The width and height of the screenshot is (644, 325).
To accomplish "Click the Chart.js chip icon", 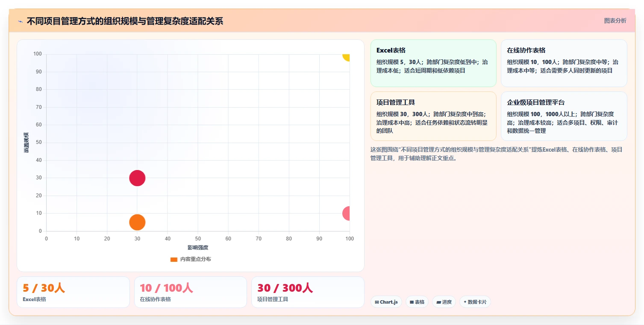I will coord(376,302).
